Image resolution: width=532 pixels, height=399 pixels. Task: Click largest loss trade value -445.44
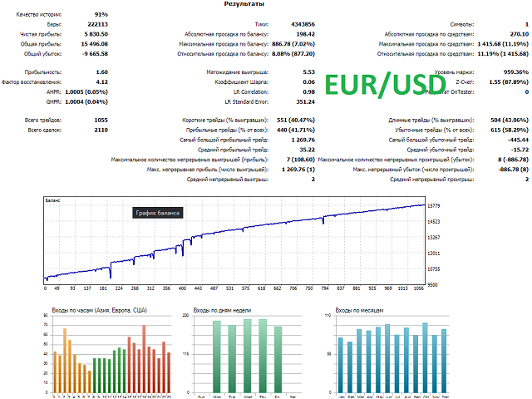(518, 140)
